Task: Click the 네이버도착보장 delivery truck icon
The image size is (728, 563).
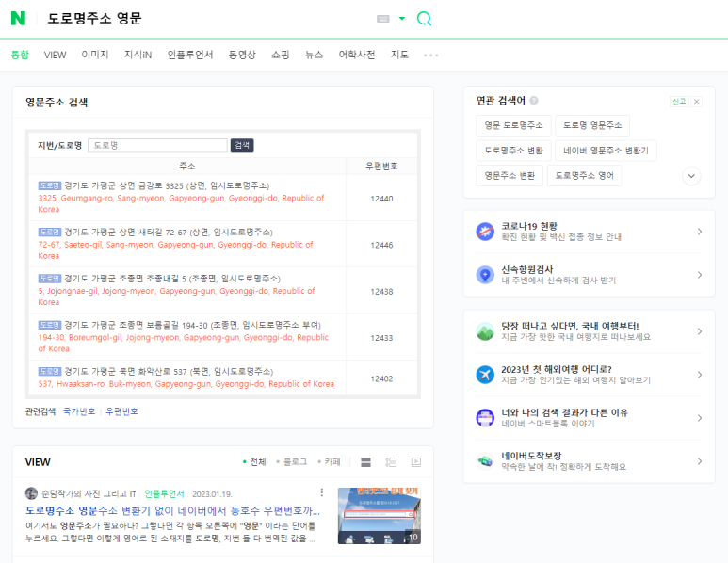Action: pos(485,461)
